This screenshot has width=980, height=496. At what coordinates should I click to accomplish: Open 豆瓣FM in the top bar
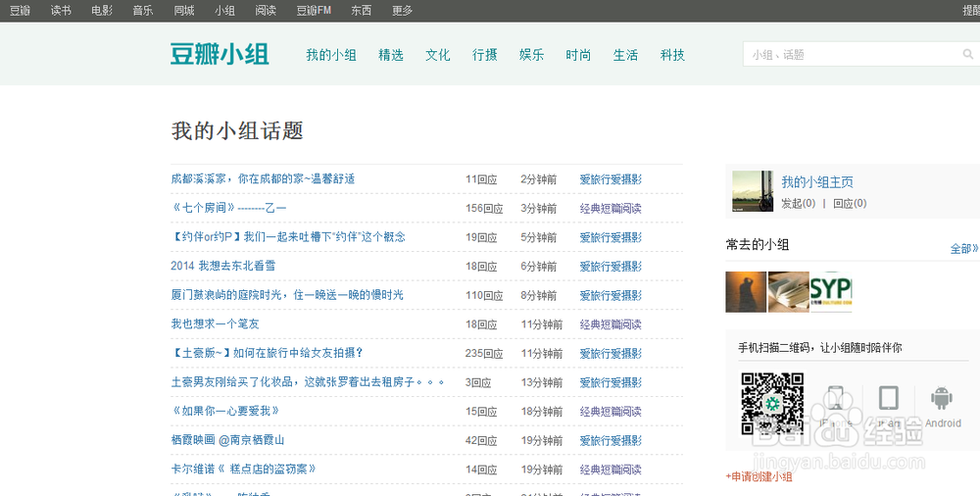[x=314, y=11]
